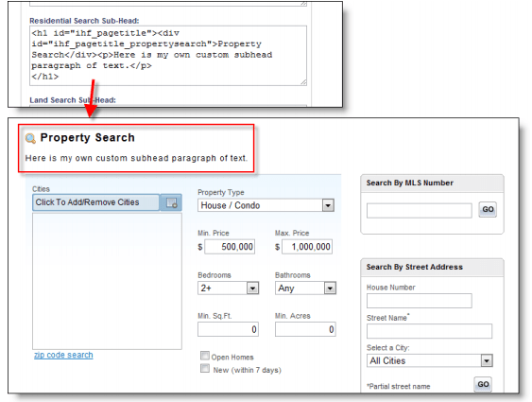Click the Street Name input field
Image resolution: width=532 pixels, height=402 pixels.
[429, 331]
